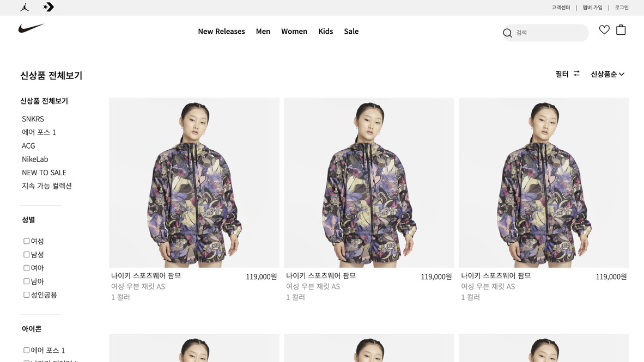Viewport: 644px width, 362px height.
Task: Check the 남성 gender checkbox
Action: point(26,254)
